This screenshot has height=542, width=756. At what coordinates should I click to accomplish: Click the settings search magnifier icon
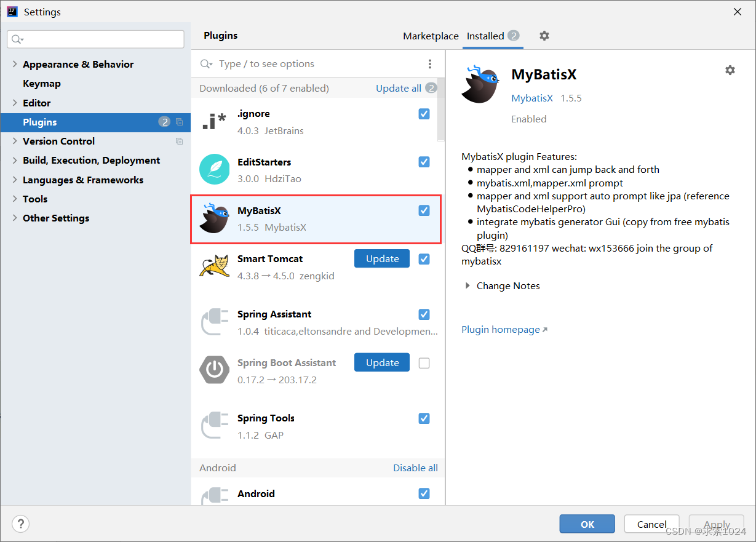coord(17,39)
